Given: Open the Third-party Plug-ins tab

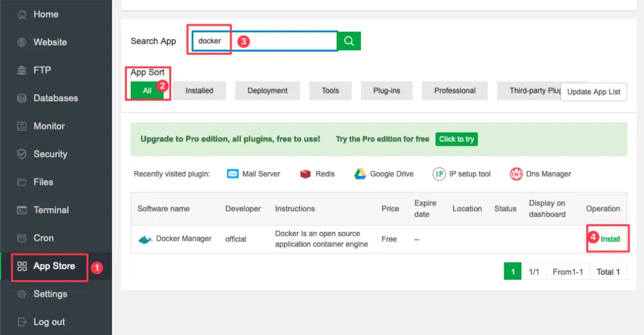Looking at the screenshot, I should [530, 91].
